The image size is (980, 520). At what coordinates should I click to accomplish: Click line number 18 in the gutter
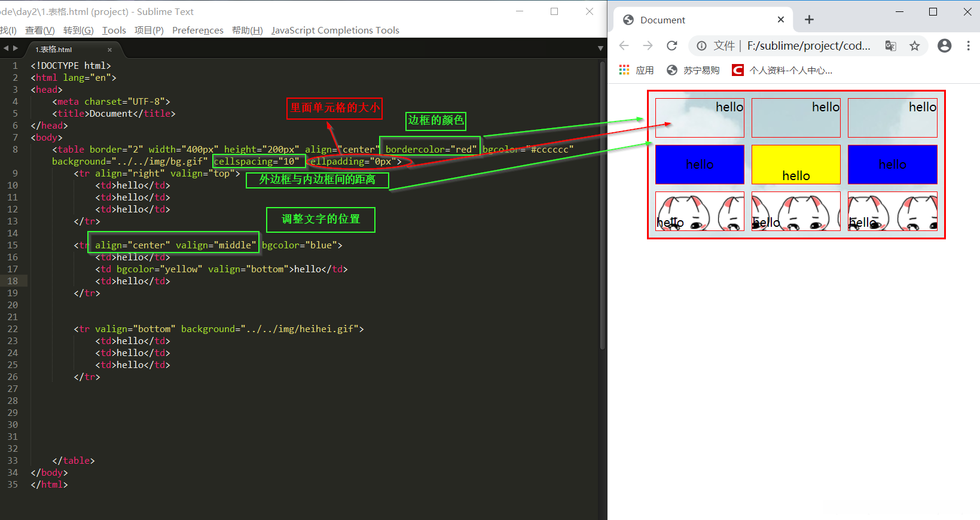[x=13, y=281]
